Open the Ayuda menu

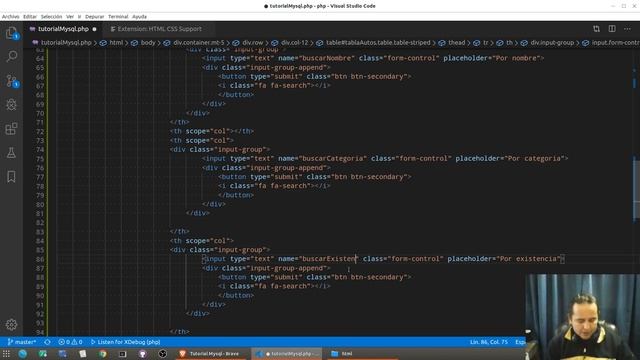(139, 17)
